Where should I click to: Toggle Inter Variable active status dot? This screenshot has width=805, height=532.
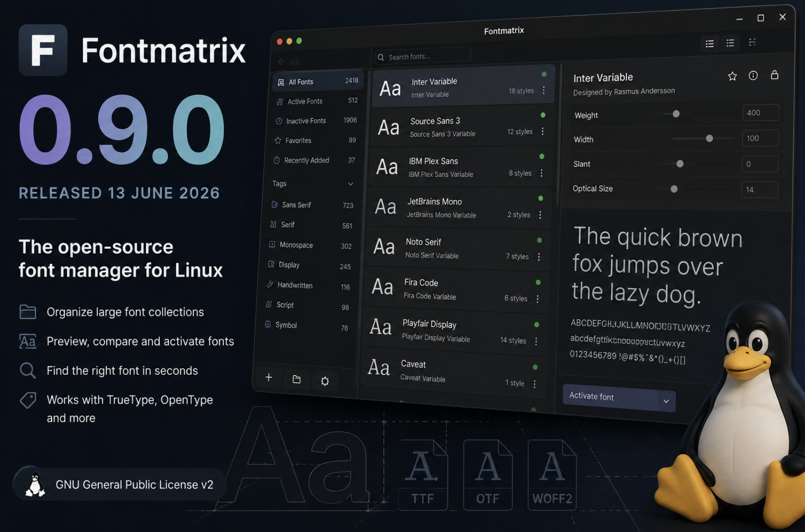(544, 74)
